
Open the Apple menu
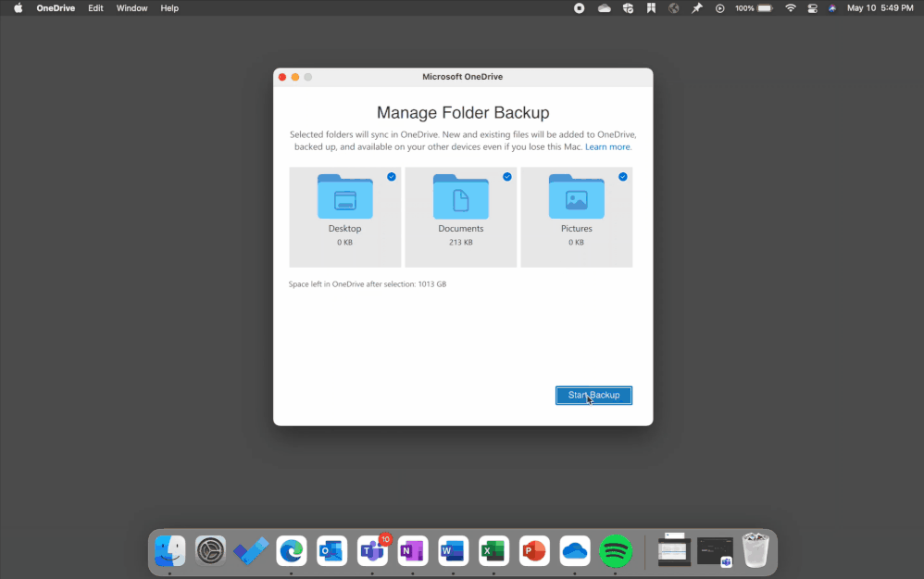tap(17, 8)
